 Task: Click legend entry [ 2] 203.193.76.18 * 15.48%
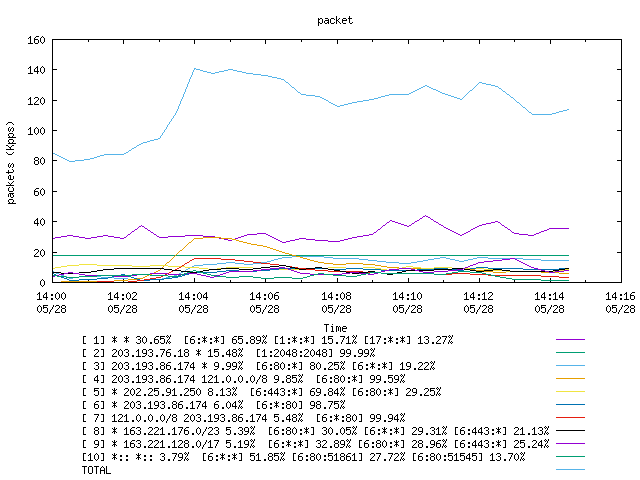click(x=229, y=353)
